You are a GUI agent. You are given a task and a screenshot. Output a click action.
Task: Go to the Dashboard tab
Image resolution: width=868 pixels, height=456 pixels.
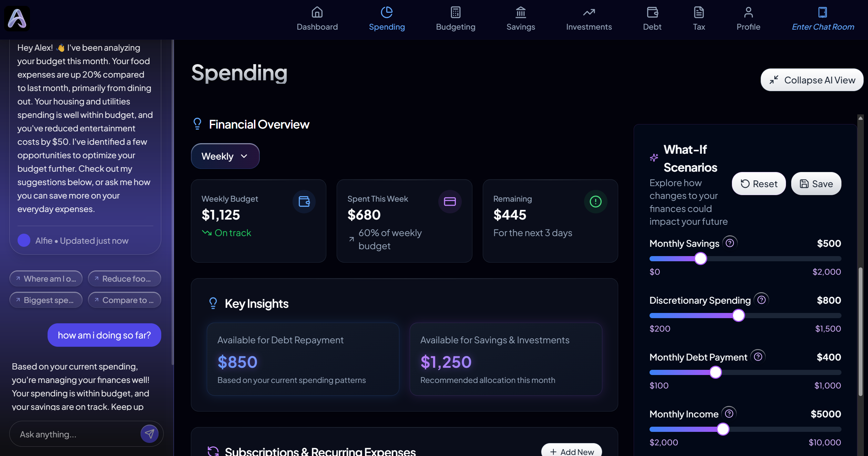tap(317, 19)
